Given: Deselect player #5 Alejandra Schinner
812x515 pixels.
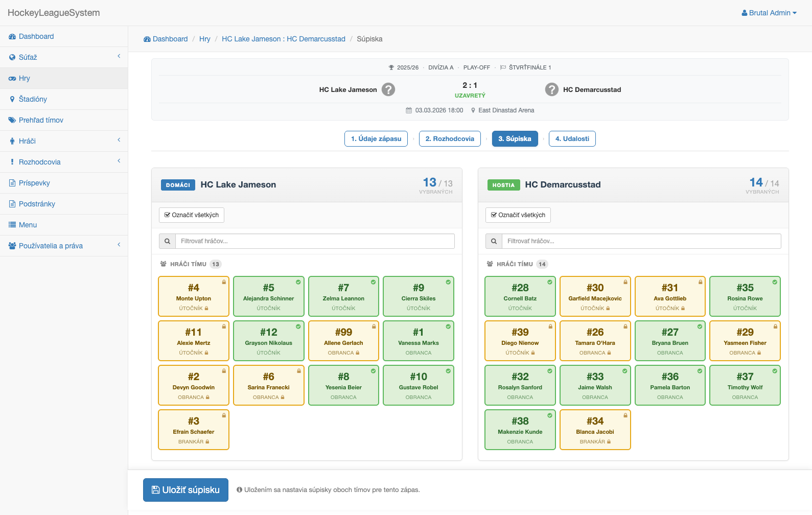Looking at the screenshot, I should [x=268, y=297].
